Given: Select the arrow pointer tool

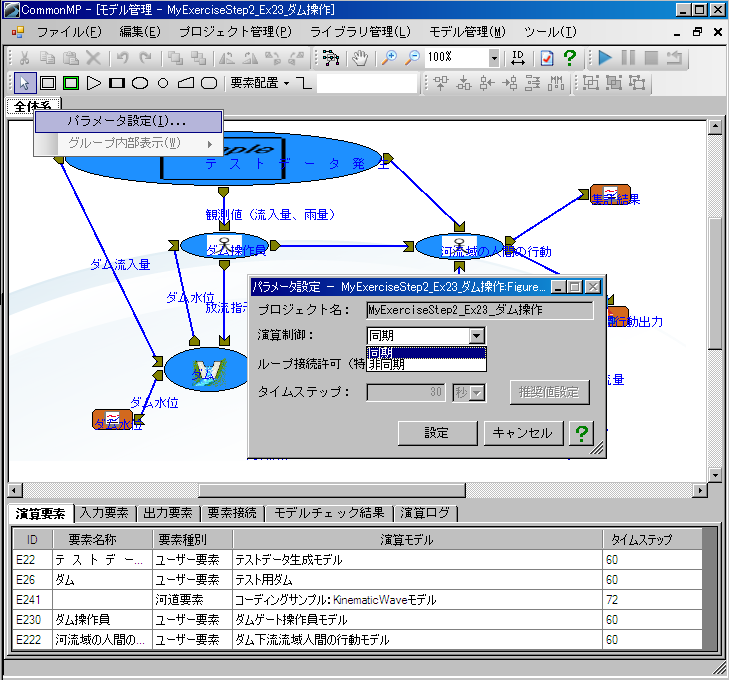Looking at the screenshot, I should click(25, 83).
